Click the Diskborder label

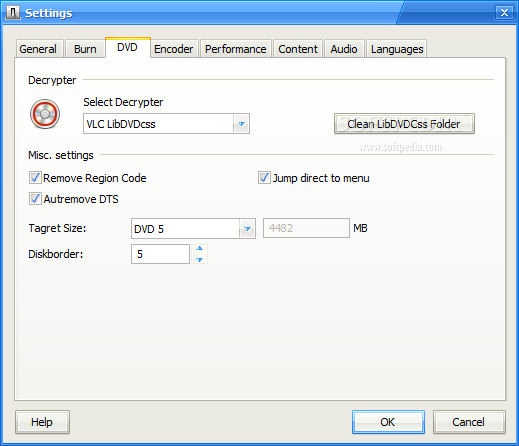[56, 254]
